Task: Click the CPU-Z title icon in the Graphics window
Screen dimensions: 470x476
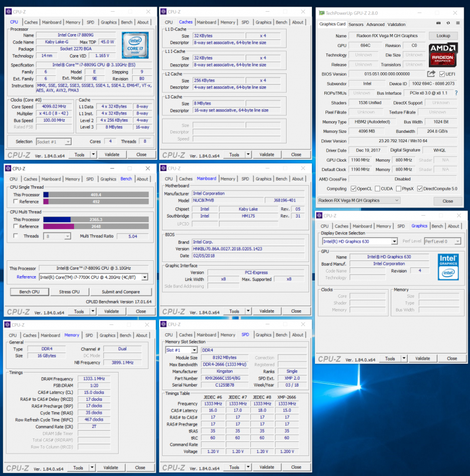Action: 319,216
